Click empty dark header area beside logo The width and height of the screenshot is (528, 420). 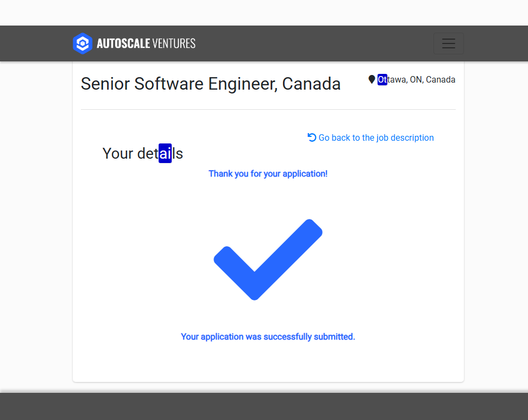315,43
